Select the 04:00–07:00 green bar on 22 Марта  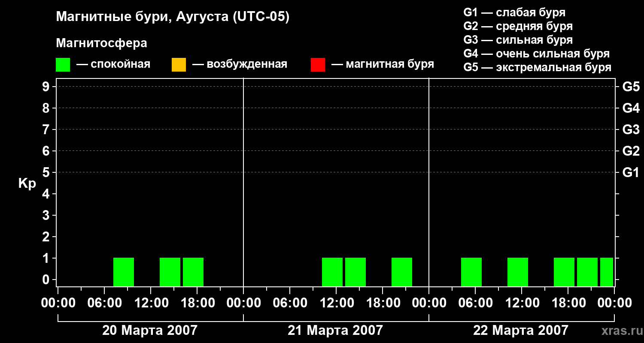(471, 272)
